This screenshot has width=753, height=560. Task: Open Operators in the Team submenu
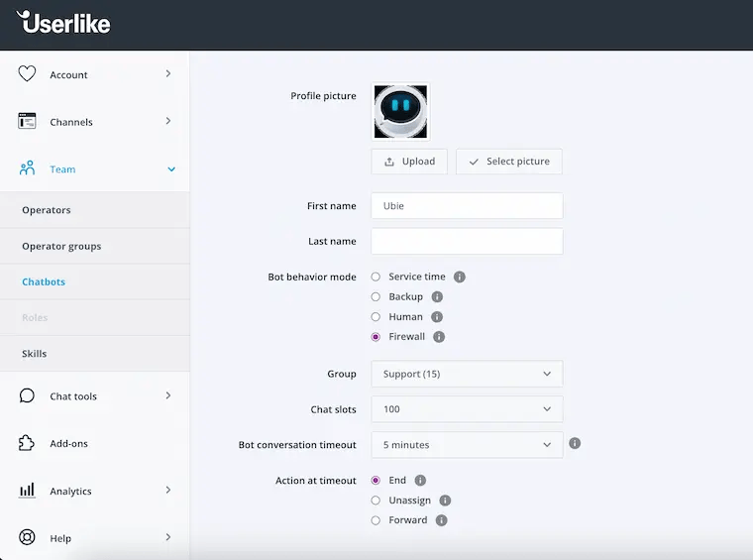(x=47, y=210)
